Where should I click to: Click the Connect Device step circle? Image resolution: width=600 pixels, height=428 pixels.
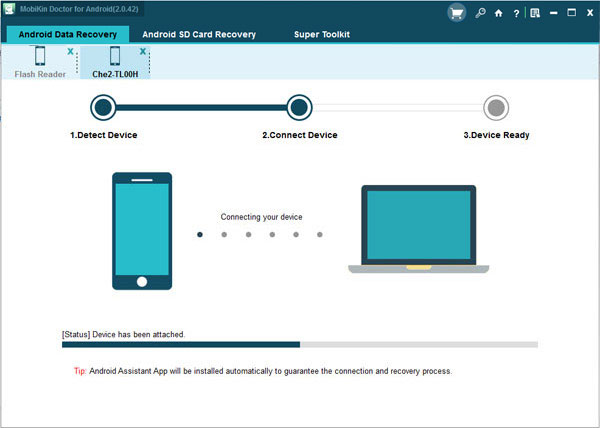click(x=299, y=107)
